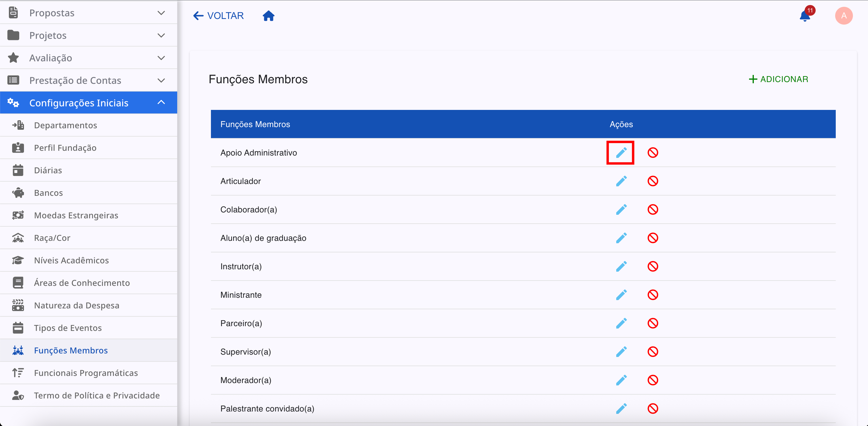Select the Níveis Acadêmicos graduation cap icon

pyautogui.click(x=17, y=260)
